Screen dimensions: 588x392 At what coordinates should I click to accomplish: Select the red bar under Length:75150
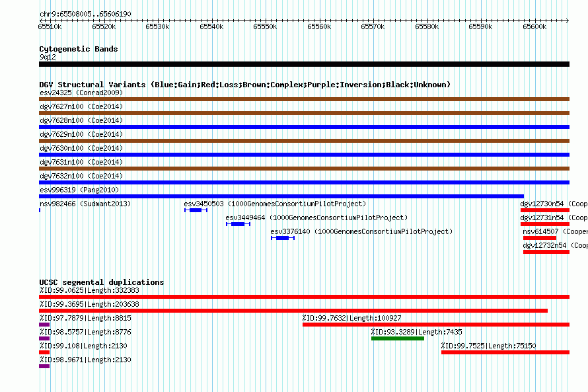point(505,352)
